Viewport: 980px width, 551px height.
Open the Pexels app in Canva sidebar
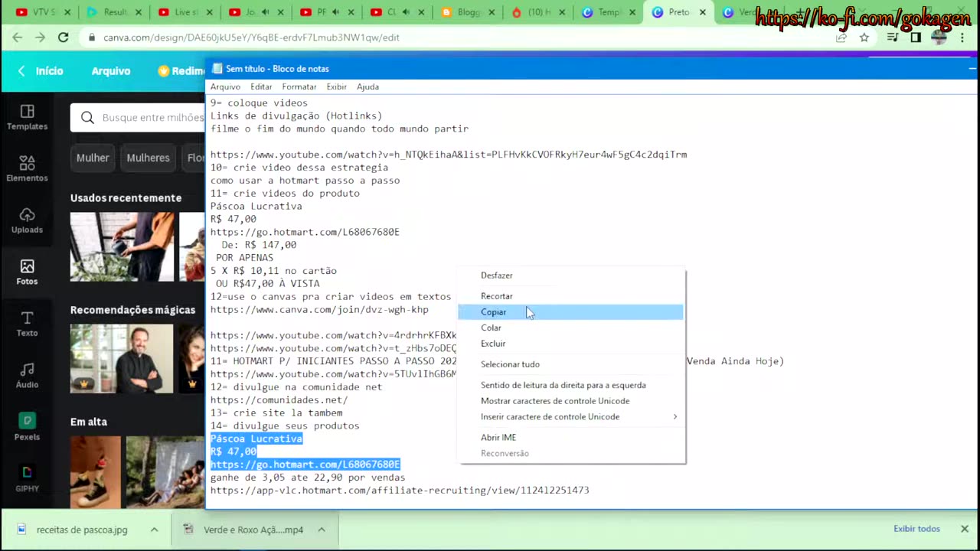pos(28,427)
